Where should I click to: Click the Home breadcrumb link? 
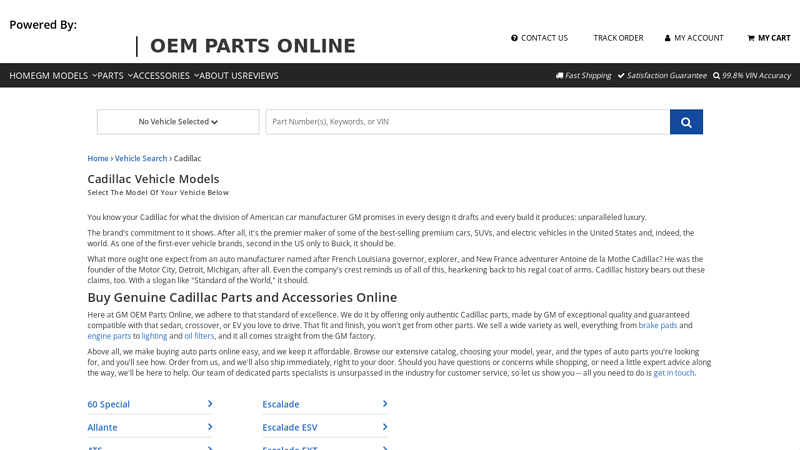98,158
